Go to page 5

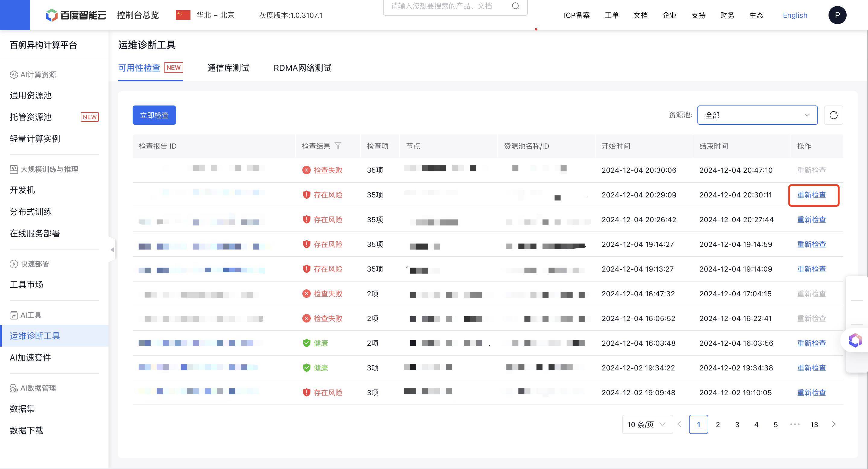[775, 424]
